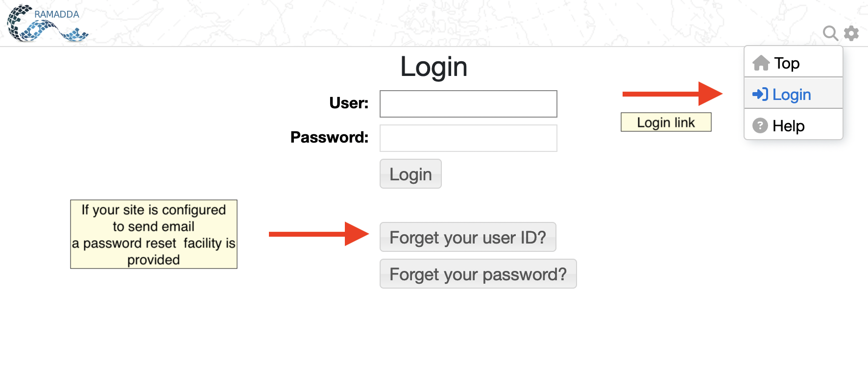Screen dimensions: 868x391
Task: Select the Top menu entry text
Action: coord(787,63)
